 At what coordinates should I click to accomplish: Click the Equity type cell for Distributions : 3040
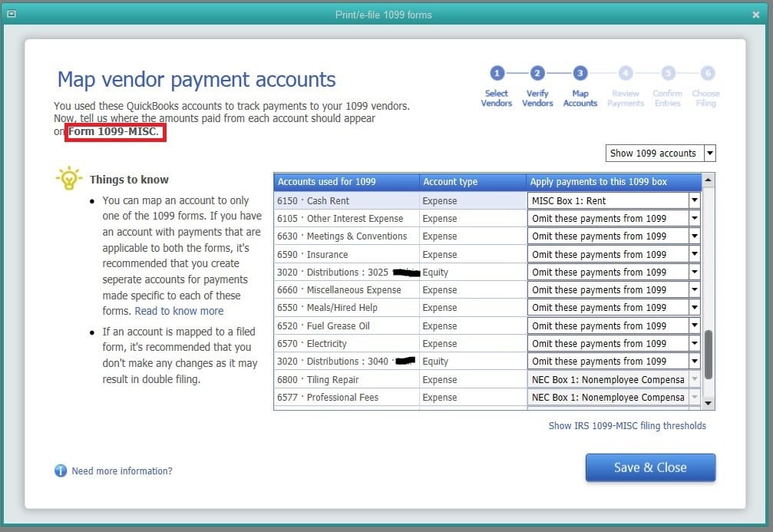[x=473, y=362]
